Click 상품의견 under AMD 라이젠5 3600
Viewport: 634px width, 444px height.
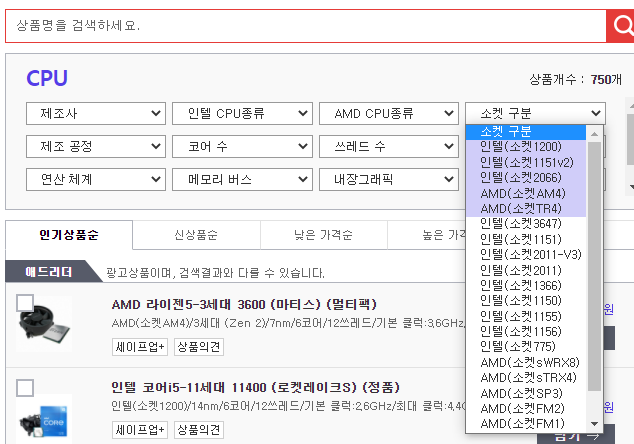[199, 347]
